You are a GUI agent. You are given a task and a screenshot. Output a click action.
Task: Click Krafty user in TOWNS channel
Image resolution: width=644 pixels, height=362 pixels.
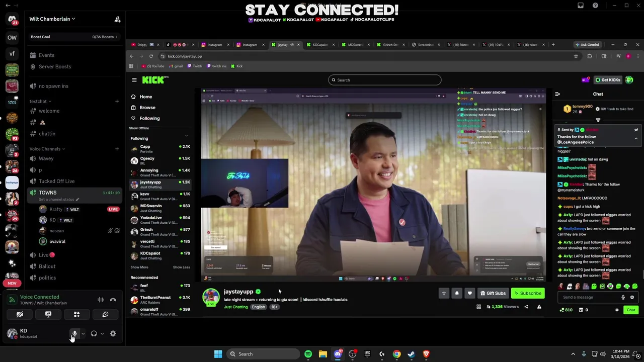[56, 210]
